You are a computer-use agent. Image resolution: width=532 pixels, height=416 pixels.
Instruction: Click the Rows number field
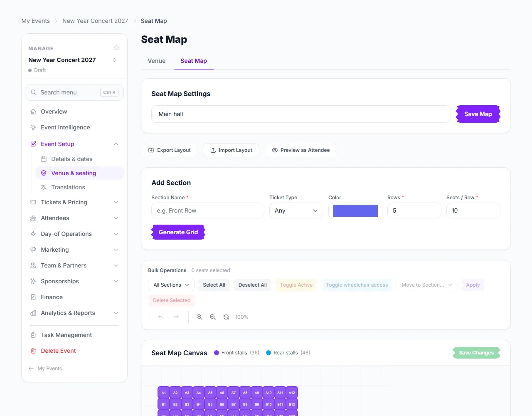(414, 210)
